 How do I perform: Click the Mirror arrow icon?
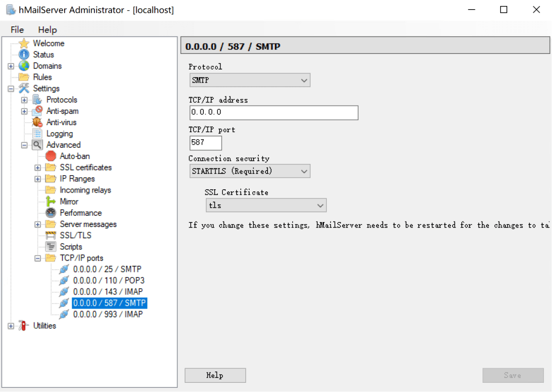pyautogui.click(x=51, y=202)
